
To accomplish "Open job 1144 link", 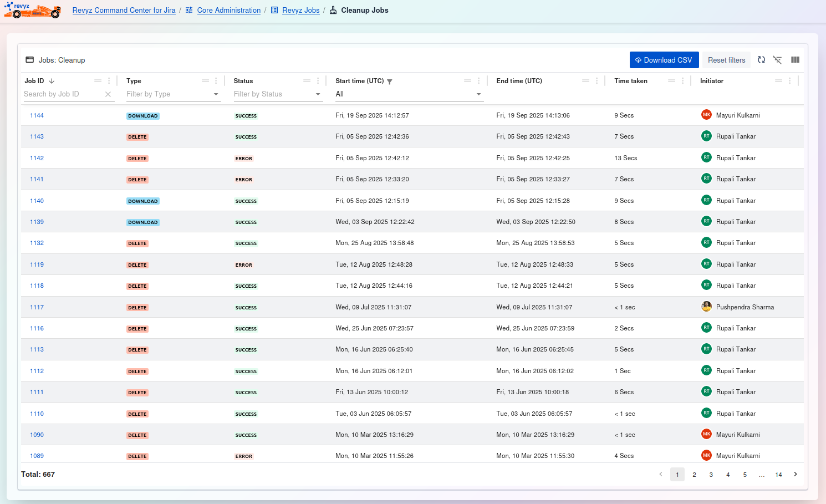I will 37,115.
